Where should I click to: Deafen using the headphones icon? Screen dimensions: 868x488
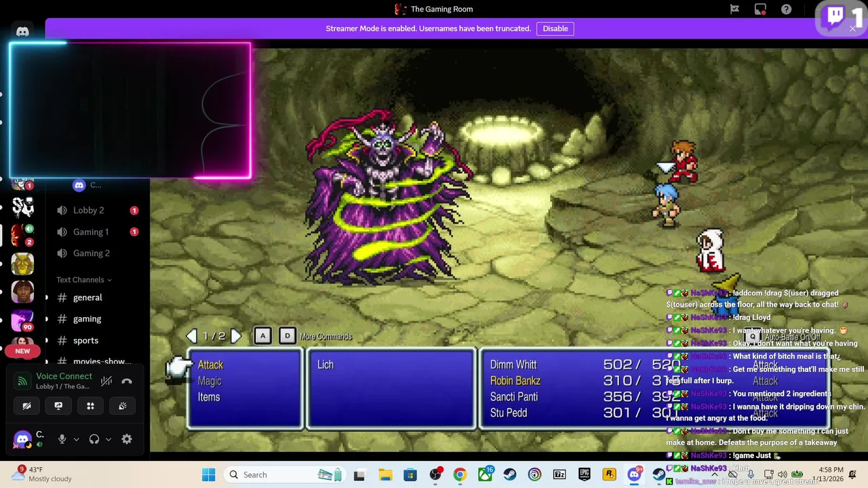point(94,439)
